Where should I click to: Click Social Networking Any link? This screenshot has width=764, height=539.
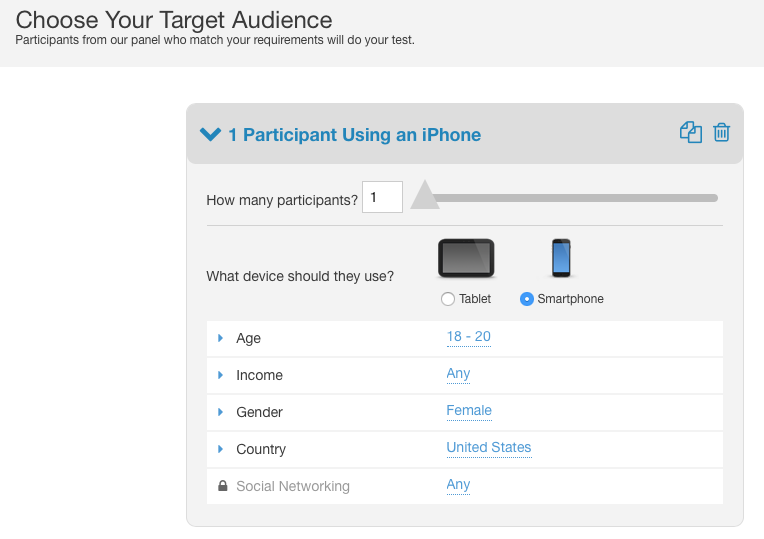coord(458,485)
